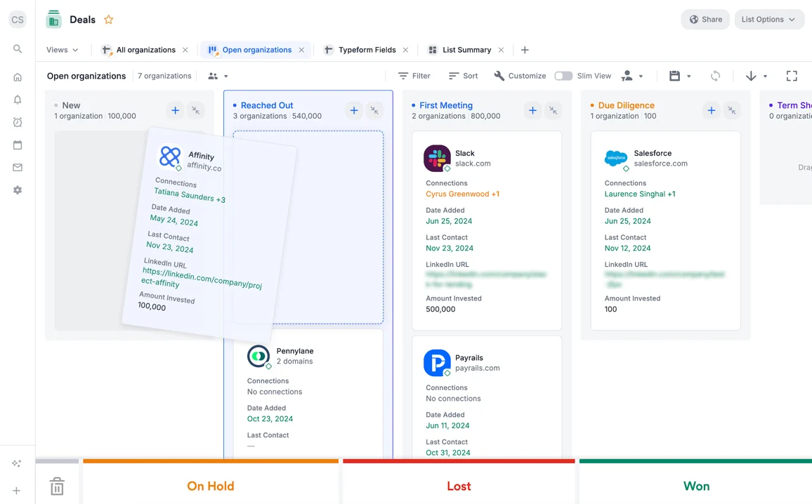Image resolution: width=812 pixels, height=504 pixels.
Task: Open calendar icon in sidebar
Action: 17,145
